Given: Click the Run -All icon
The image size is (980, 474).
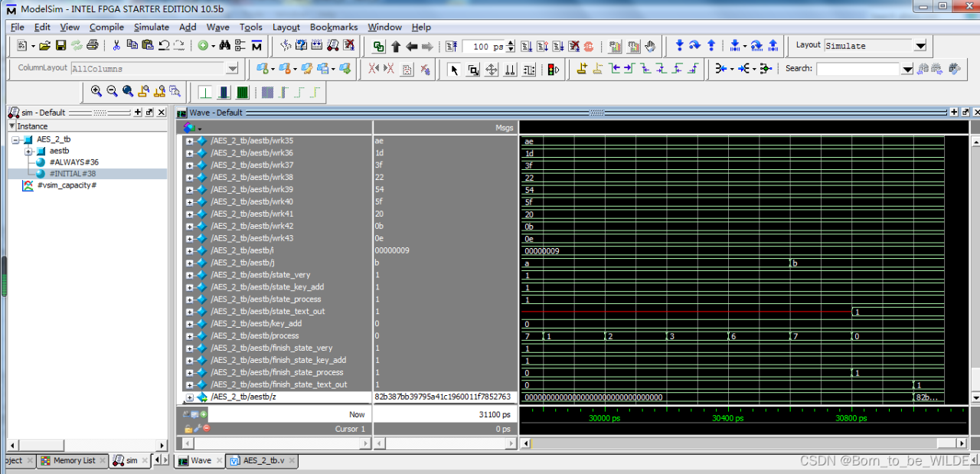Looking at the screenshot, I should [558, 46].
